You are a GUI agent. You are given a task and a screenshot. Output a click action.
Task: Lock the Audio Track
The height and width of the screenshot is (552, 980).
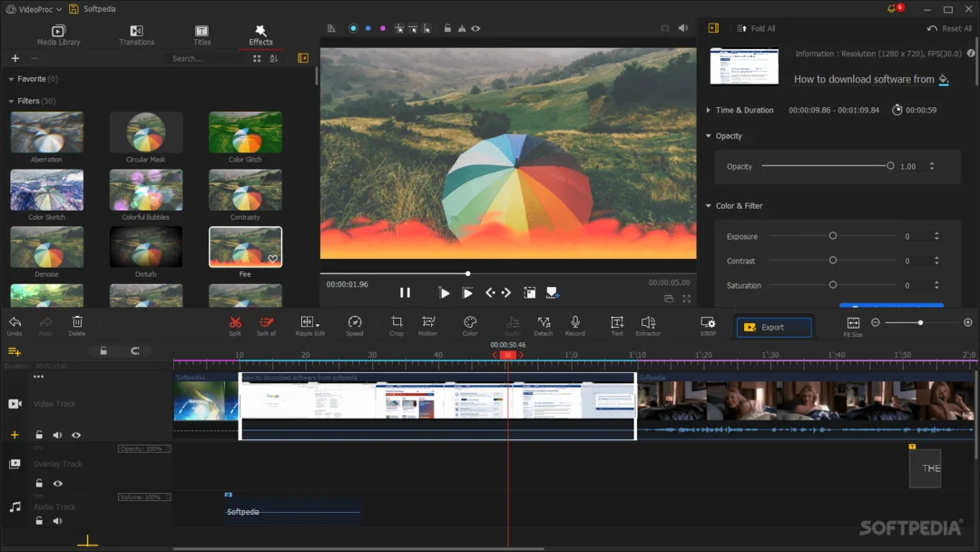[x=39, y=521]
